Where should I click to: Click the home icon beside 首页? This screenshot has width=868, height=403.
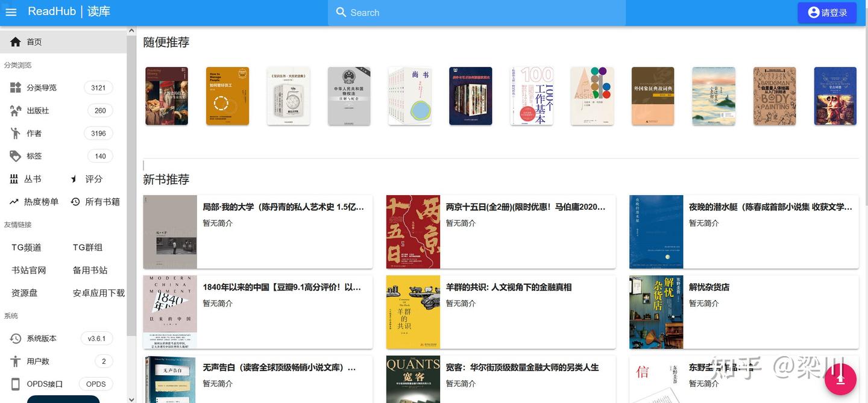coord(15,42)
